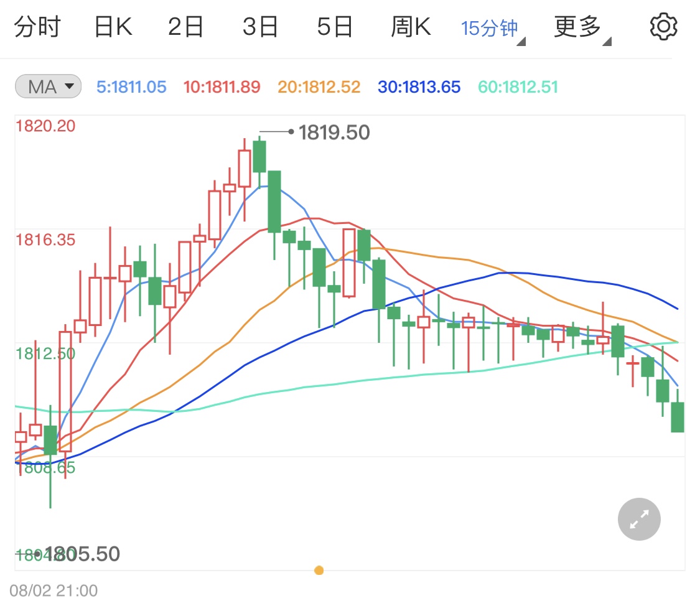Click the MA10 value 10:1811.89

[222, 87]
